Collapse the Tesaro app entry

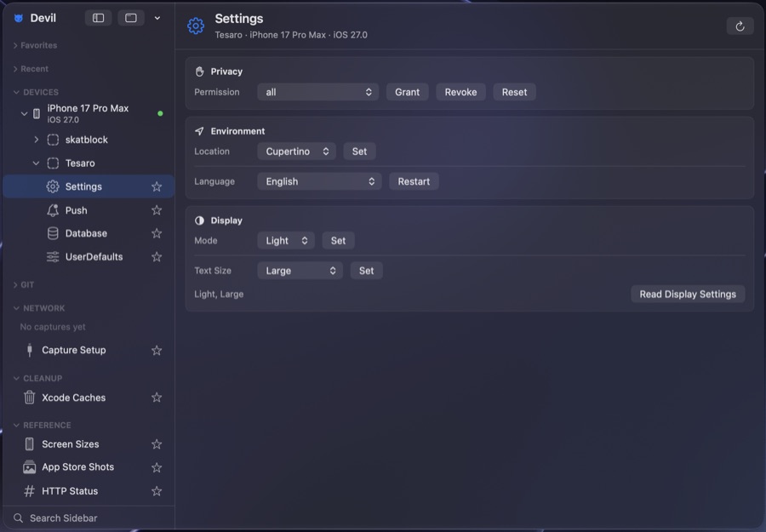(x=36, y=163)
